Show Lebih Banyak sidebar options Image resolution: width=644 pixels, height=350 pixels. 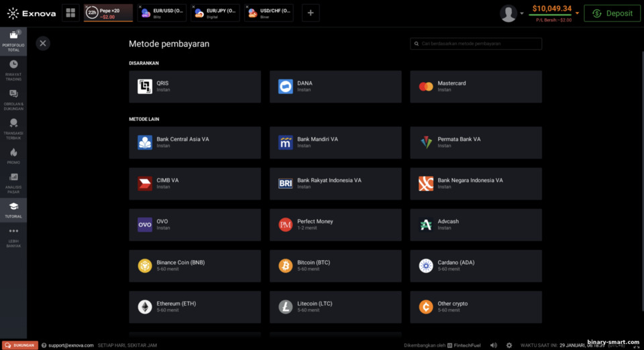[x=13, y=237]
